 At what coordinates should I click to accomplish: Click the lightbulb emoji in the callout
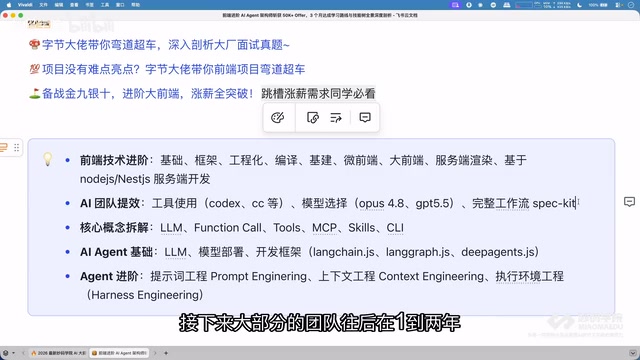(x=48, y=159)
